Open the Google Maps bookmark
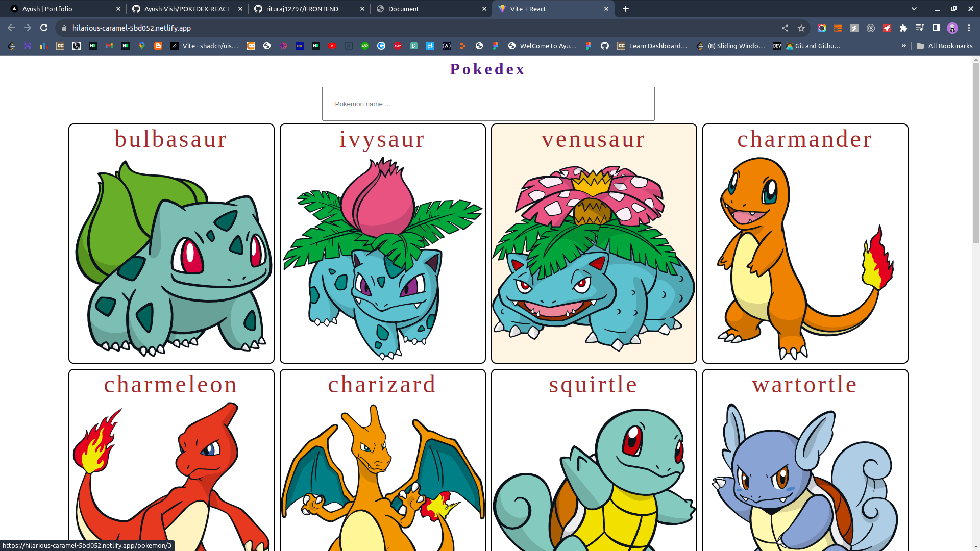Viewport: 980px width, 551px height. pos(142,46)
